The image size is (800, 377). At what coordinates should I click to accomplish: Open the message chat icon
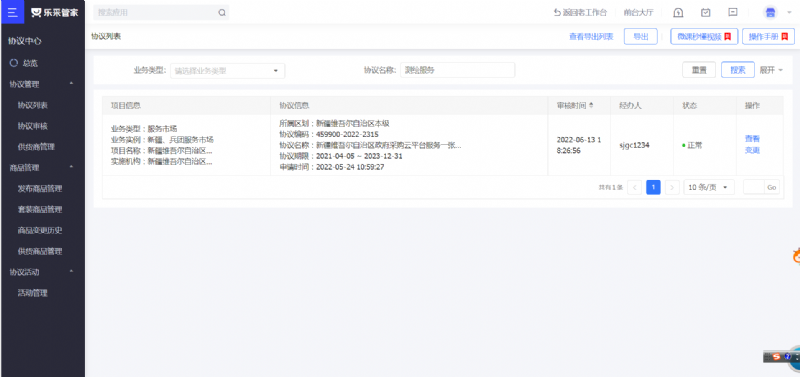pos(733,12)
